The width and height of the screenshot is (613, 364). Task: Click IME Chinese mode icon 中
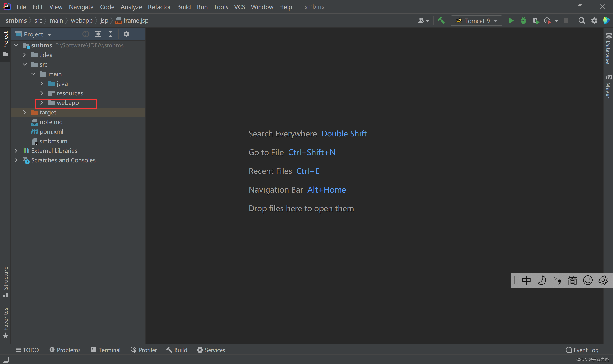(527, 280)
